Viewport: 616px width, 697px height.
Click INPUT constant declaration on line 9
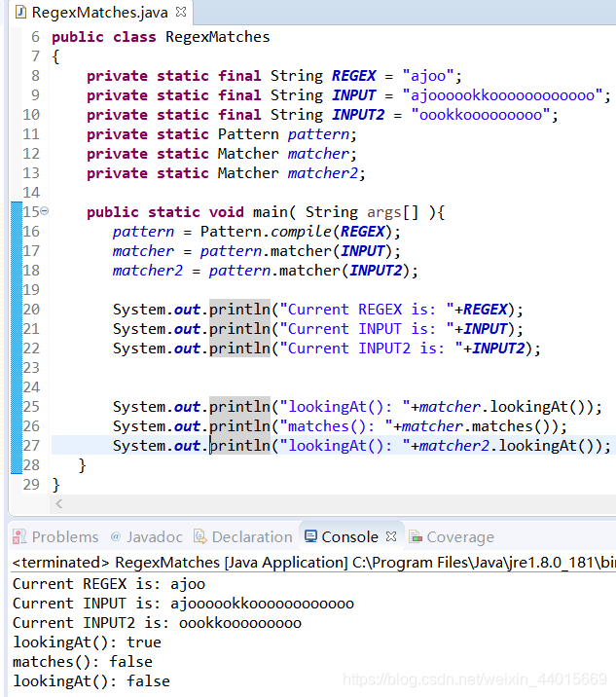354,95
